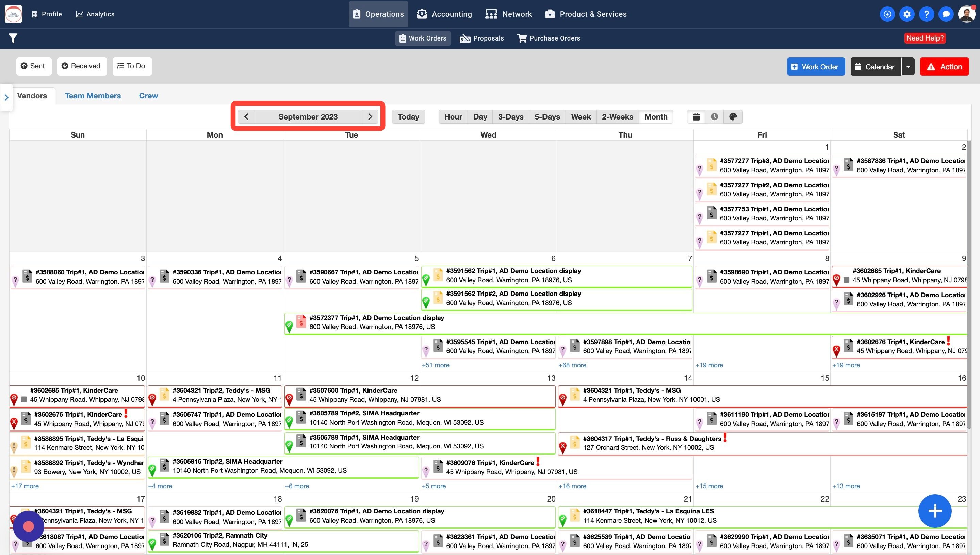The width and height of the screenshot is (980, 555).
Task: Click the blue Work Order button
Action: coord(815,67)
